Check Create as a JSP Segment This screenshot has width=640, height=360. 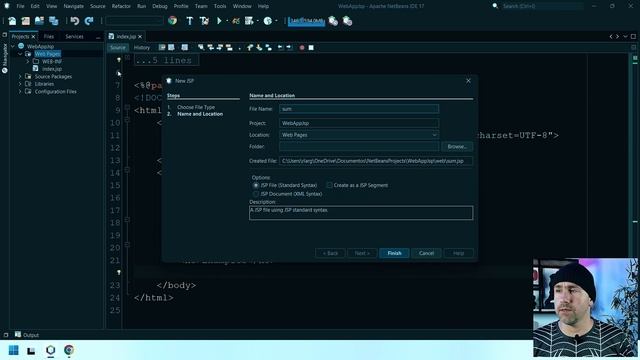[x=329, y=185]
